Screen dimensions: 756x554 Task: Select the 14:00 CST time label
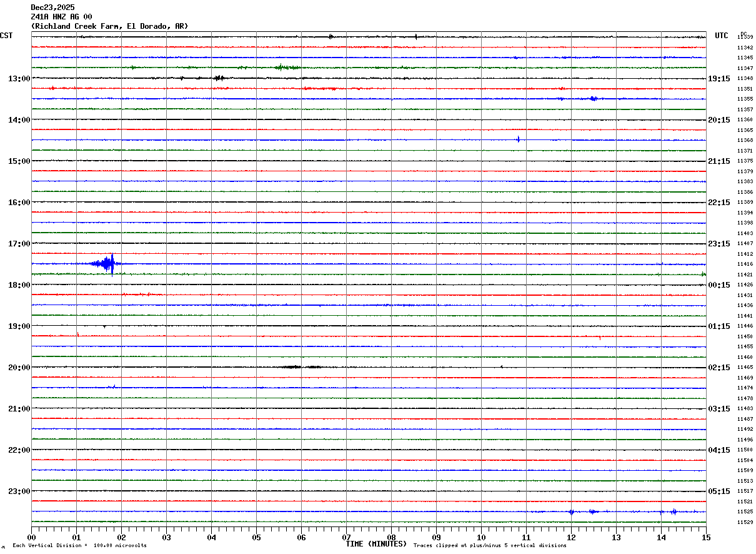point(19,120)
